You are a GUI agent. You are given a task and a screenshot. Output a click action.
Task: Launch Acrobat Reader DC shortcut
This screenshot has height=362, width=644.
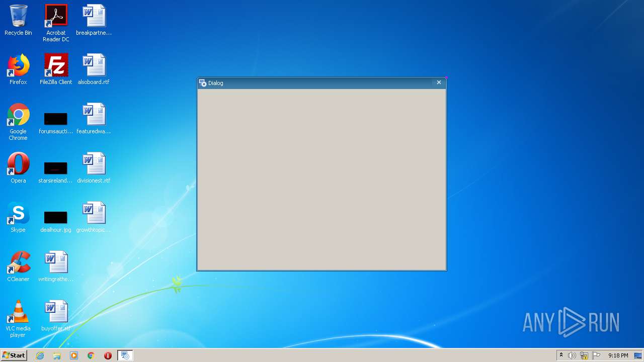pos(56,23)
